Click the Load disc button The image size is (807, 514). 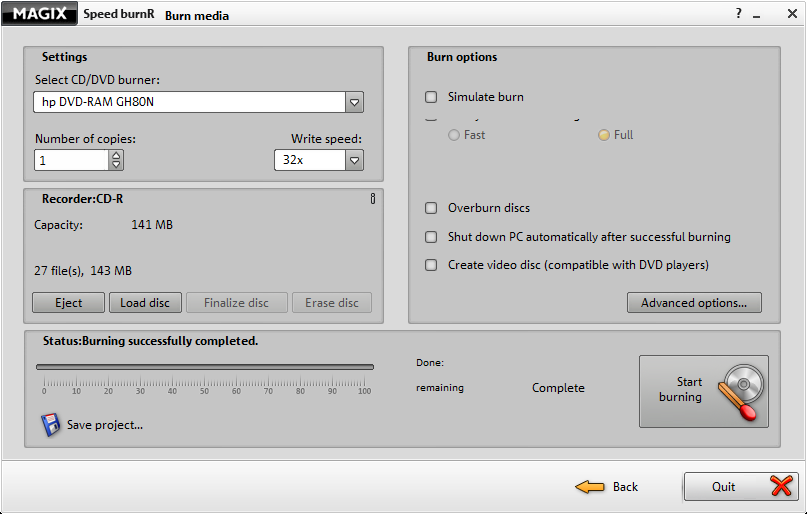pyautogui.click(x=145, y=303)
